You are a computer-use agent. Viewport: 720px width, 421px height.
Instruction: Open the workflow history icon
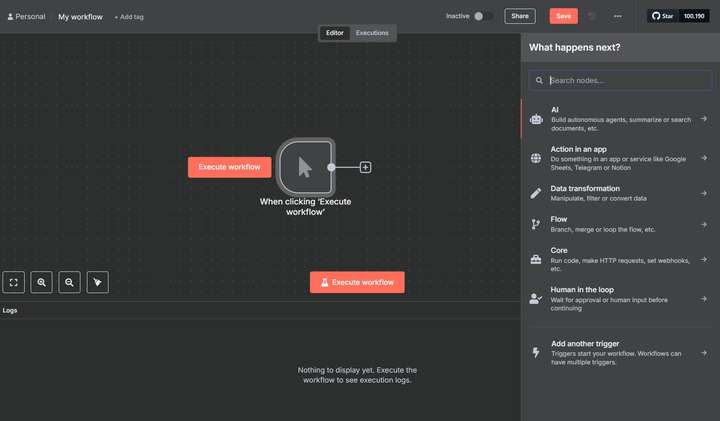pyautogui.click(x=592, y=16)
